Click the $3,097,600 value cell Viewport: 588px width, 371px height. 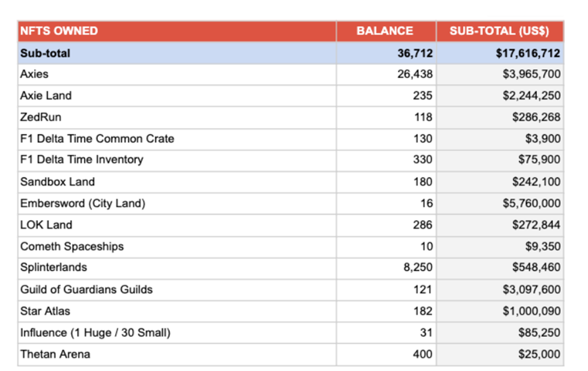pos(500,289)
